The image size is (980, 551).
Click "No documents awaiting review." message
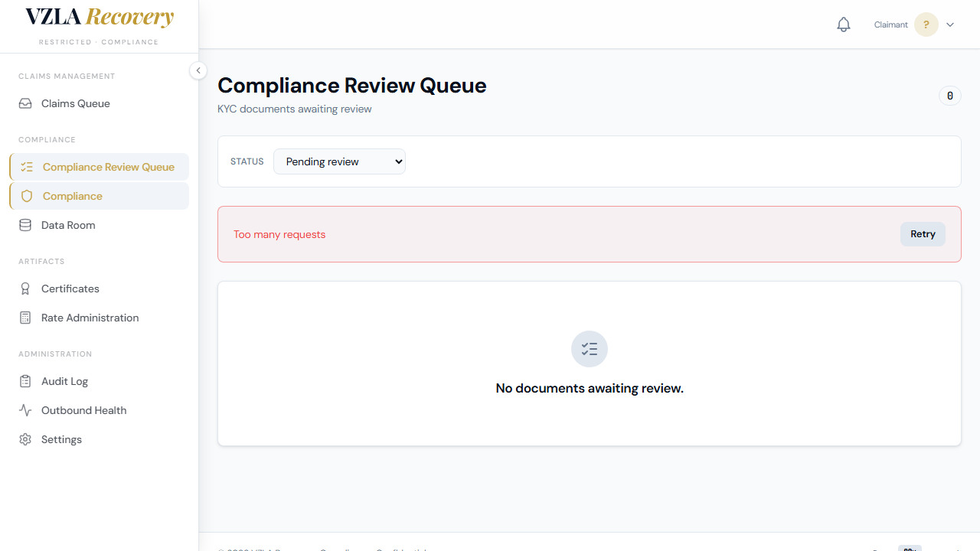pyautogui.click(x=590, y=388)
